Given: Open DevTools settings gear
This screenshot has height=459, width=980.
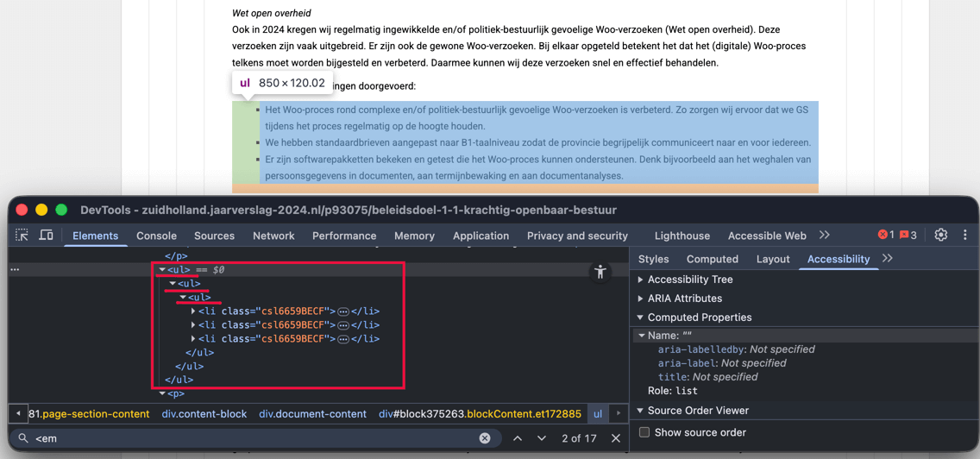Looking at the screenshot, I should [941, 235].
